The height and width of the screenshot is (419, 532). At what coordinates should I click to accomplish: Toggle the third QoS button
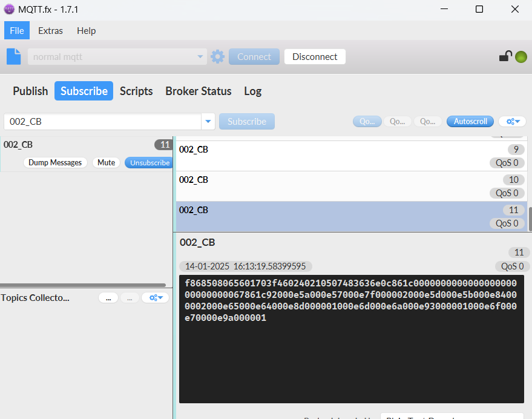427,121
